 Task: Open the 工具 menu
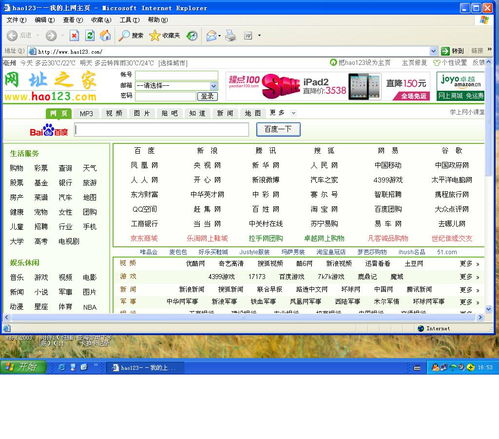[130, 20]
